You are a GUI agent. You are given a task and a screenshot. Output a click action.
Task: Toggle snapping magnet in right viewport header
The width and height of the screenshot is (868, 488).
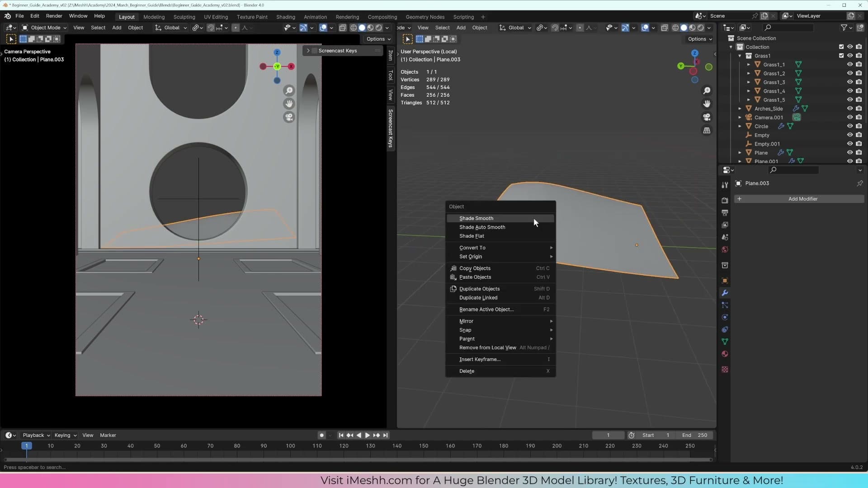coord(555,28)
